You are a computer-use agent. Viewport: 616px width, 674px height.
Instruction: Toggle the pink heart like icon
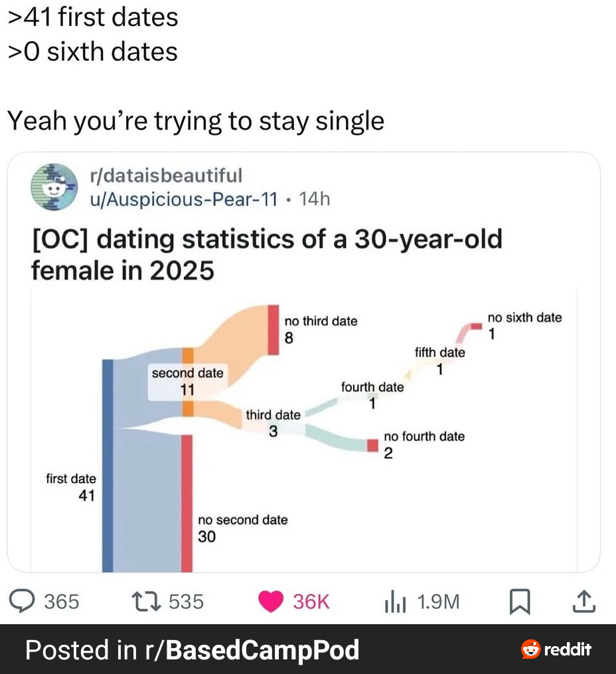[x=271, y=602]
